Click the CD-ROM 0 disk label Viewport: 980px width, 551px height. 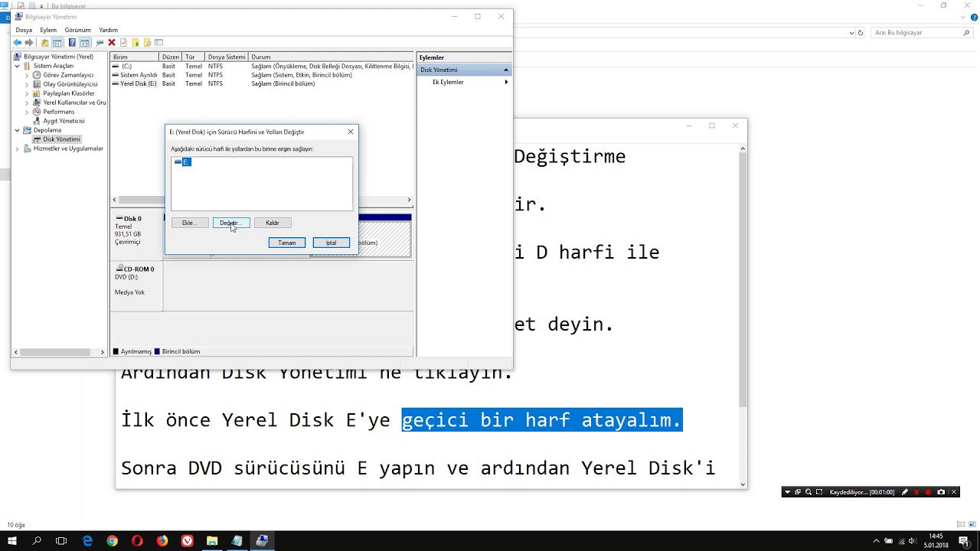[x=139, y=269]
